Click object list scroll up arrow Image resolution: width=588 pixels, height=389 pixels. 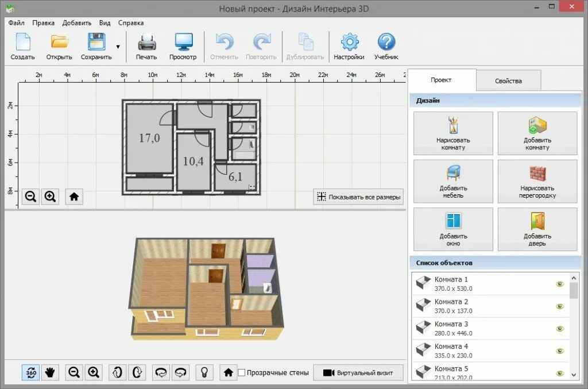(574, 278)
